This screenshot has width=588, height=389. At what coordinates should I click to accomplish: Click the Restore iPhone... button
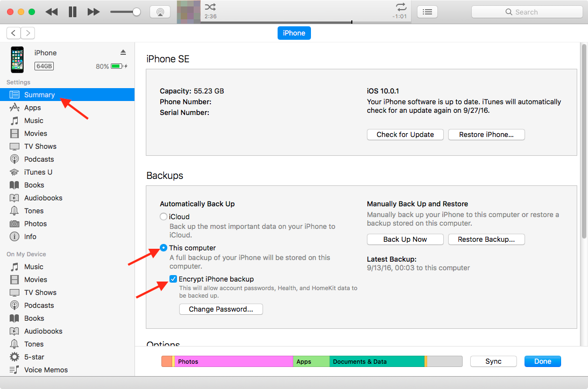coord(486,135)
